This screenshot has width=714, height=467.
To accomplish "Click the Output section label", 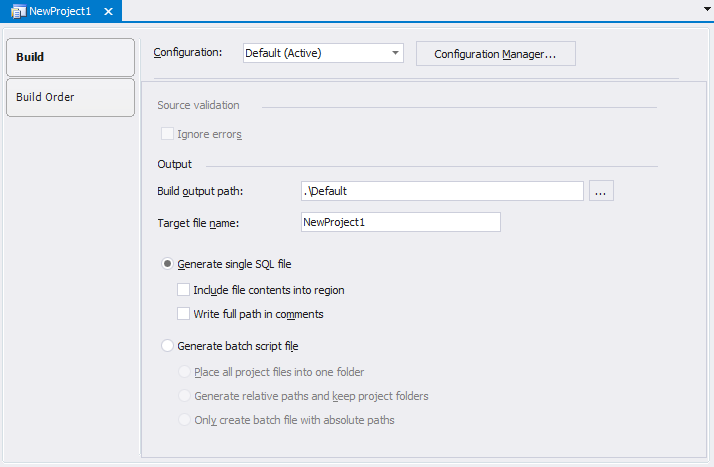I will (x=174, y=164).
